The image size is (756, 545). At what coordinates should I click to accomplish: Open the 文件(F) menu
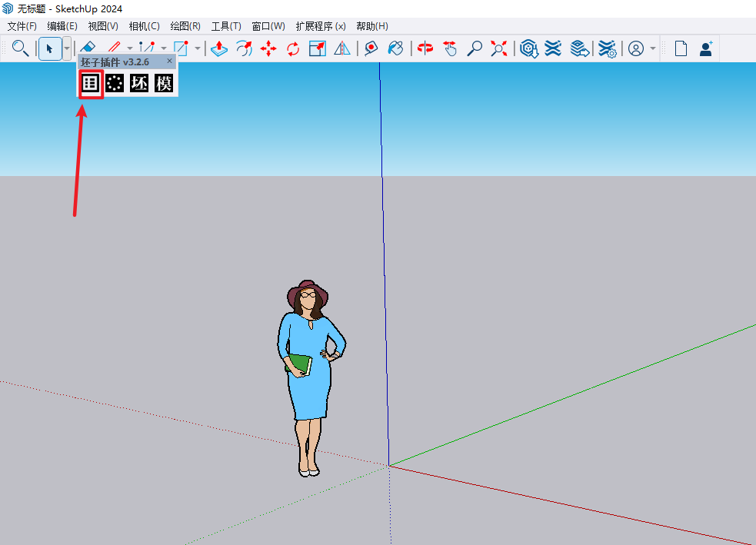(22, 26)
